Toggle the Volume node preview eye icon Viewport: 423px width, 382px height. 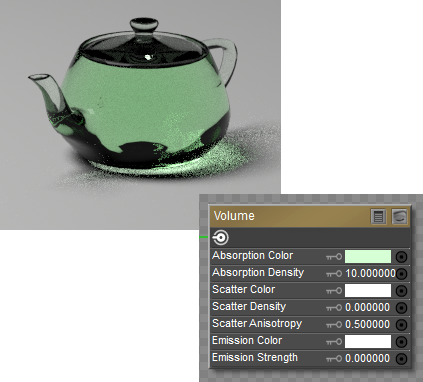tap(399, 217)
